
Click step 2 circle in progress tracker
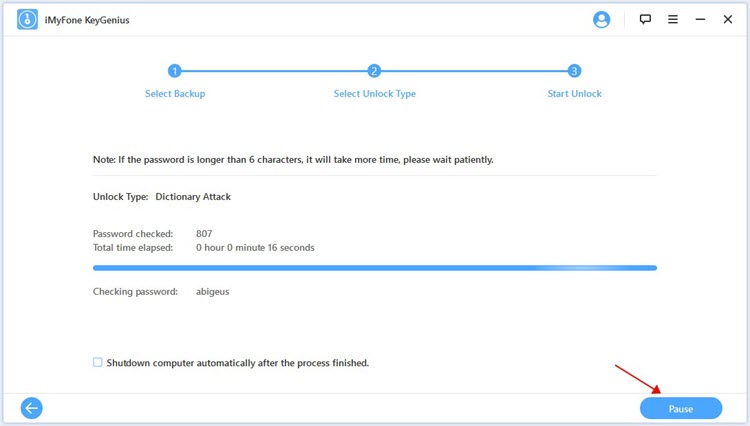(374, 71)
